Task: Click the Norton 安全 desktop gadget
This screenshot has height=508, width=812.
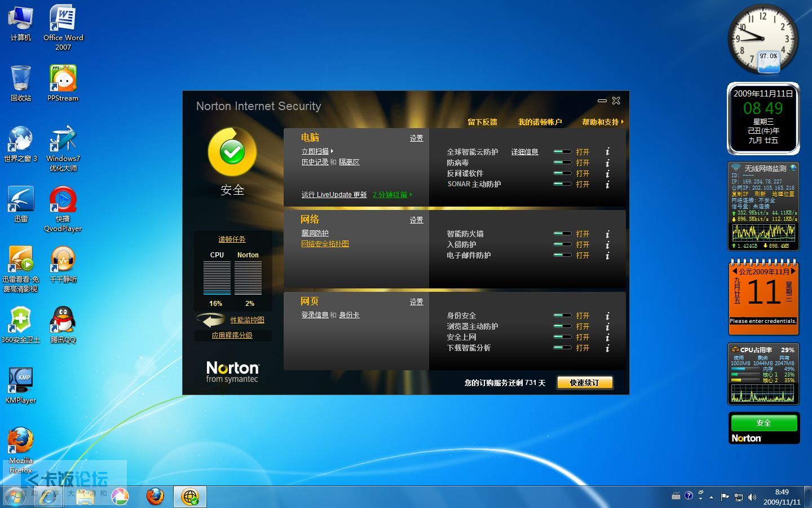Action: tap(764, 428)
